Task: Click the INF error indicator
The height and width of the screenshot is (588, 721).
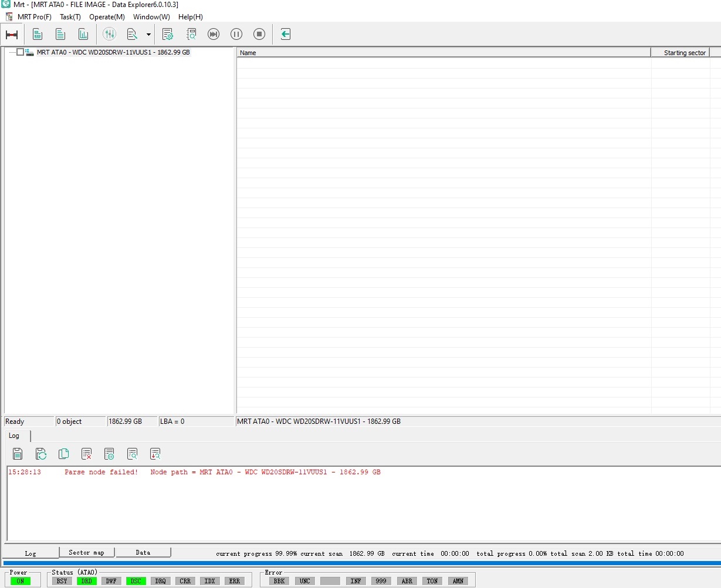Action: [356, 581]
